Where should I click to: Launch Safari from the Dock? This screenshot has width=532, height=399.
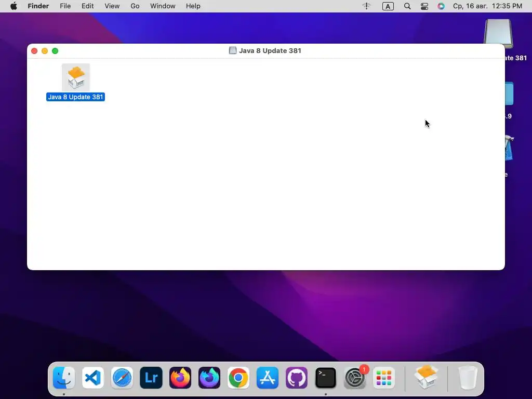coord(122,378)
